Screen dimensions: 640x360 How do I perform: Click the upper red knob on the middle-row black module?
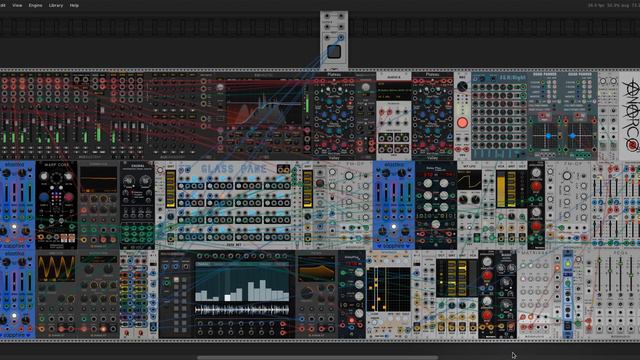pos(536,186)
